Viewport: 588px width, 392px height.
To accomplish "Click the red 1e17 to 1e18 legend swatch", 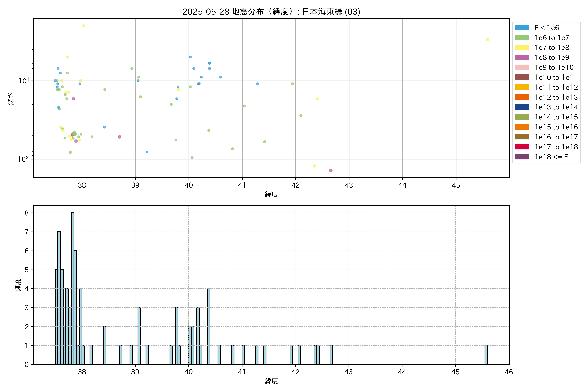I will coord(522,147).
